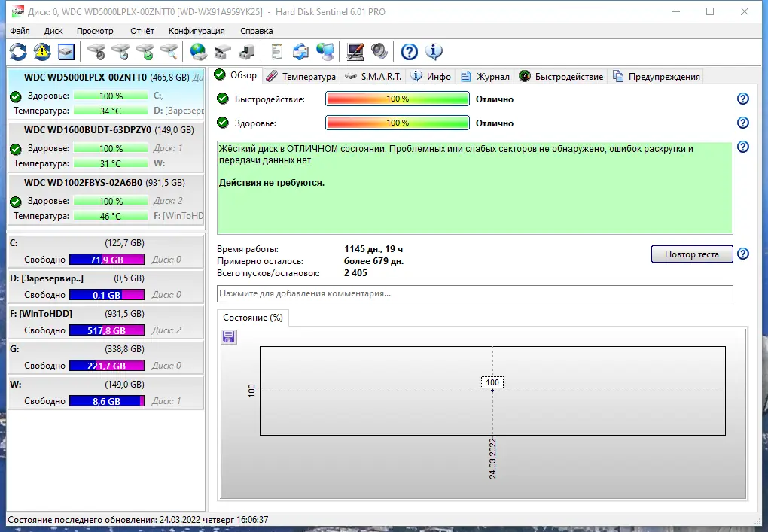Click the hard disk icon with stethoscope

click(x=96, y=51)
